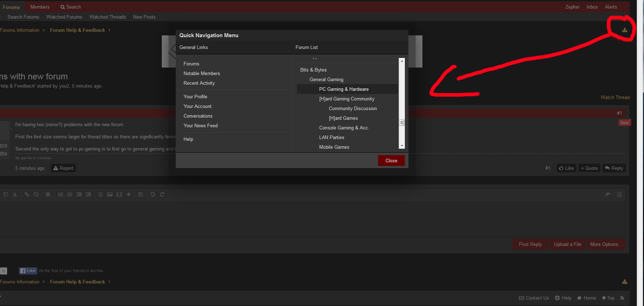Toggle ordered numbered list in editor
The height and width of the screenshot is (306, 644).
coord(70,194)
